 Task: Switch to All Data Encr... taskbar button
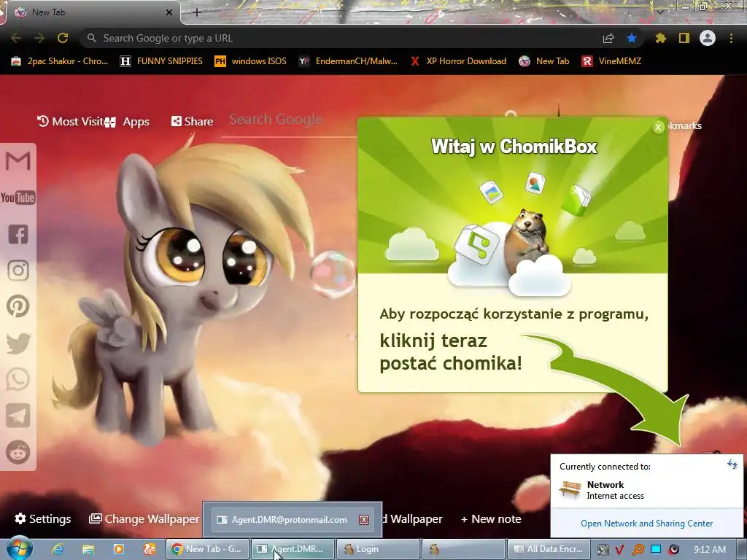tap(549, 549)
